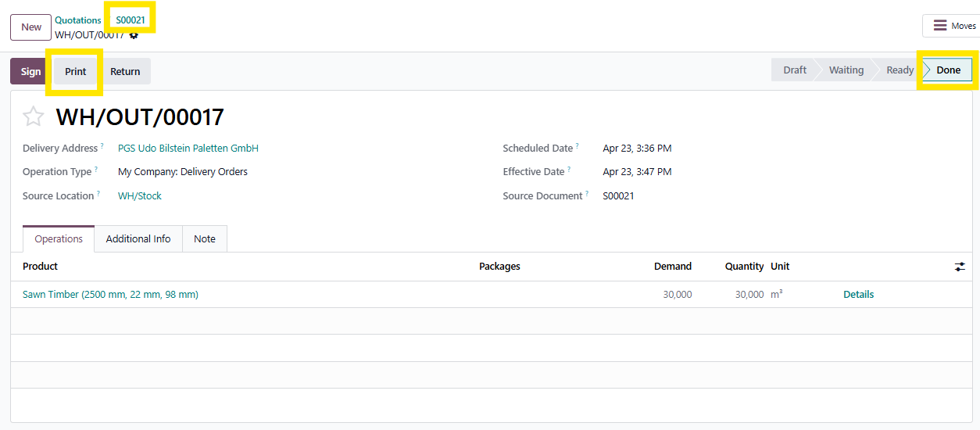Click the help mark next to Source Document
980x430 pixels.
pos(587,194)
